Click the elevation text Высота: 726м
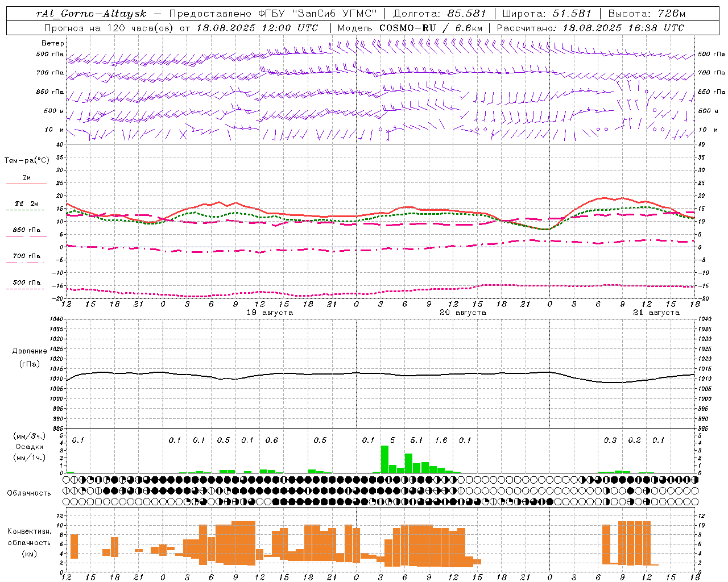Screen dimensions: 728x582 coord(647,14)
